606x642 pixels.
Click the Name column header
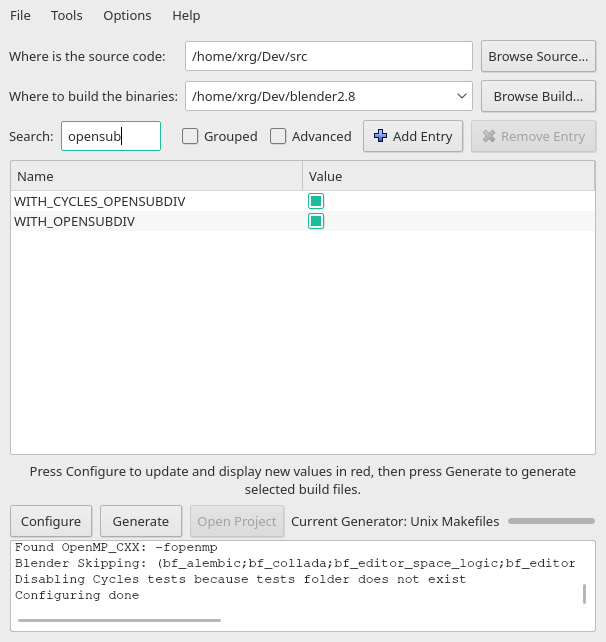pos(156,176)
